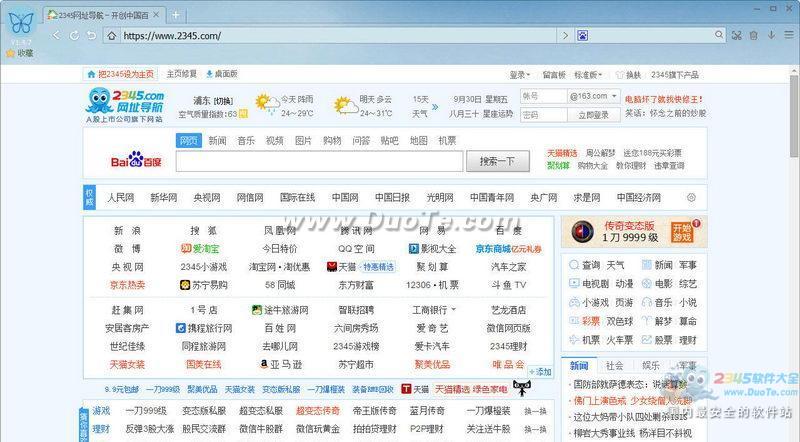800x442 pixels.
Task: Click today's weather sun-rain icon
Action: [266, 104]
